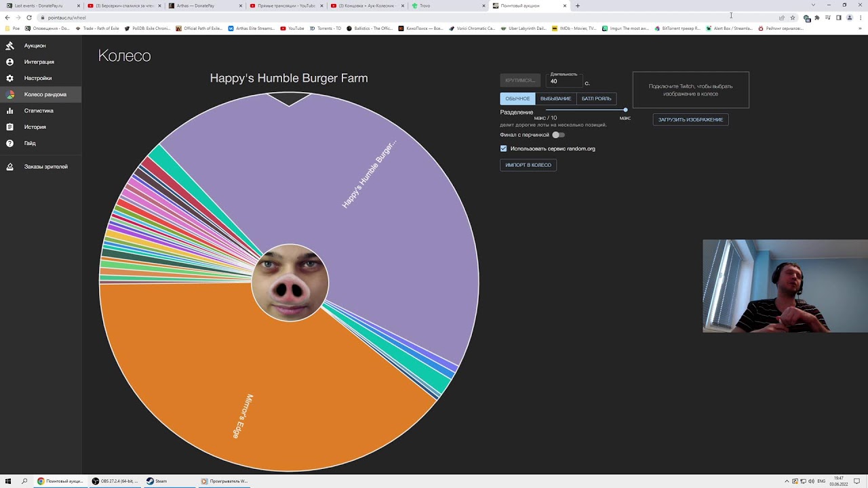The height and width of the screenshot is (488, 868).
Task: Click the Крутимся spin button
Action: (x=520, y=80)
